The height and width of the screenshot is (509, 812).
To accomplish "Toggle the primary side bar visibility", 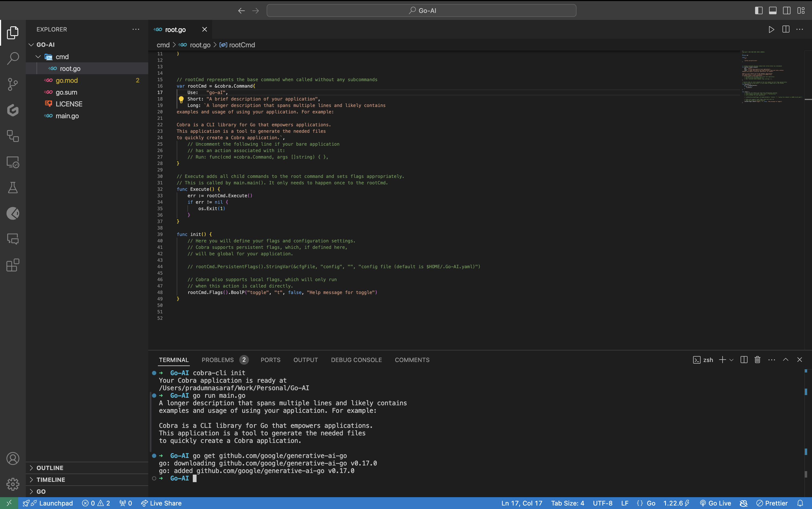I will tap(759, 10).
